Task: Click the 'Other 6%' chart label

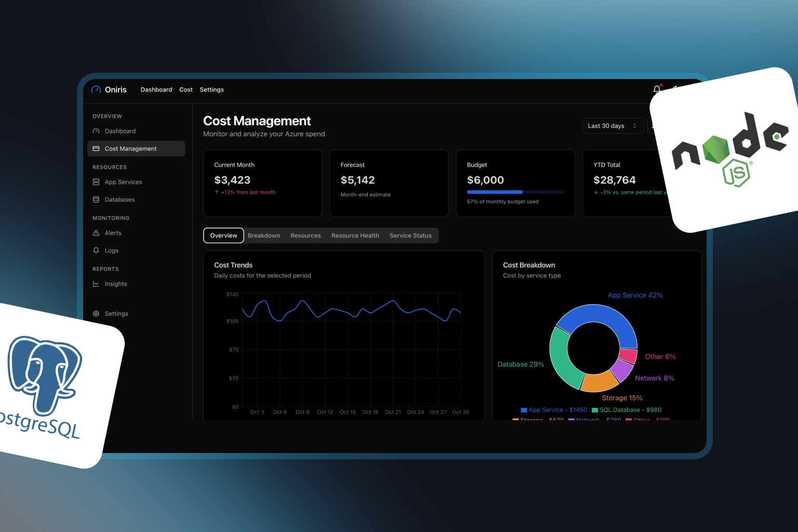Action: (x=660, y=357)
